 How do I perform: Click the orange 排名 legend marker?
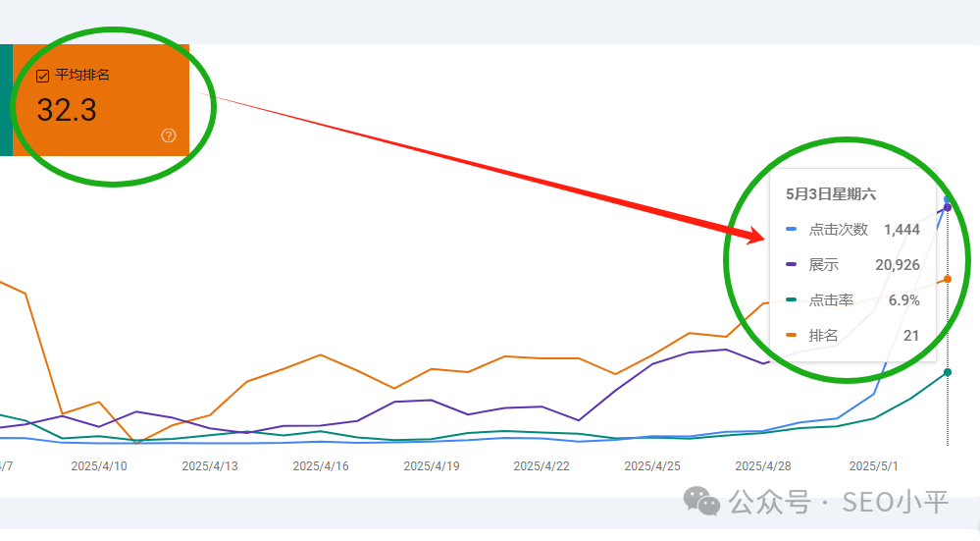click(792, 335)
